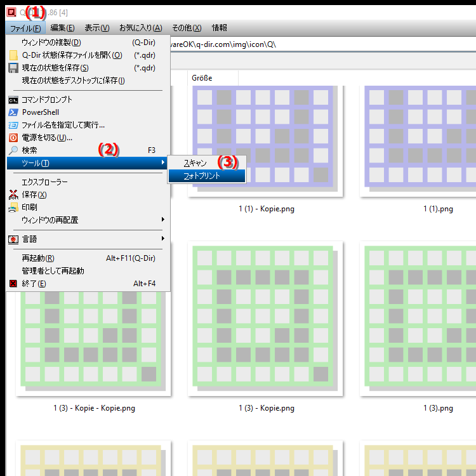Expand the 言語 submenu arrow
The image size is (476, 476).
[x=163, y=238]
